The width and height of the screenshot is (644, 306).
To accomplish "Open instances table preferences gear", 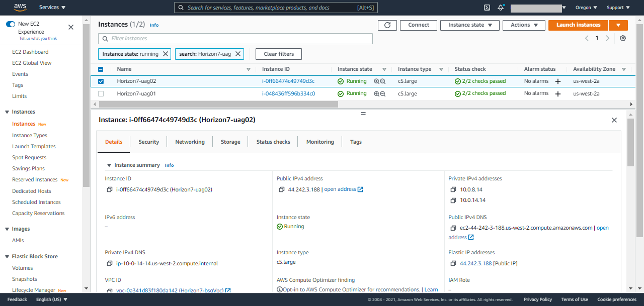I will [x=623, y=38].
